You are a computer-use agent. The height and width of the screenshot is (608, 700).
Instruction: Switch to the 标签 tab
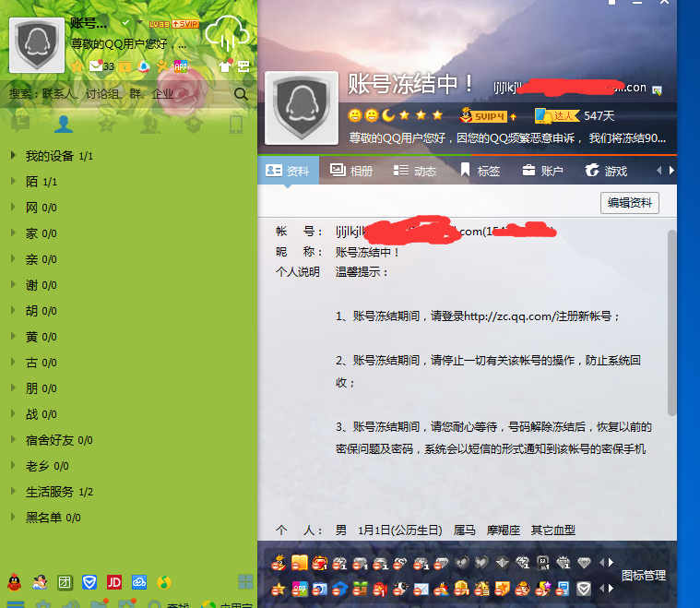coord(480,170)
